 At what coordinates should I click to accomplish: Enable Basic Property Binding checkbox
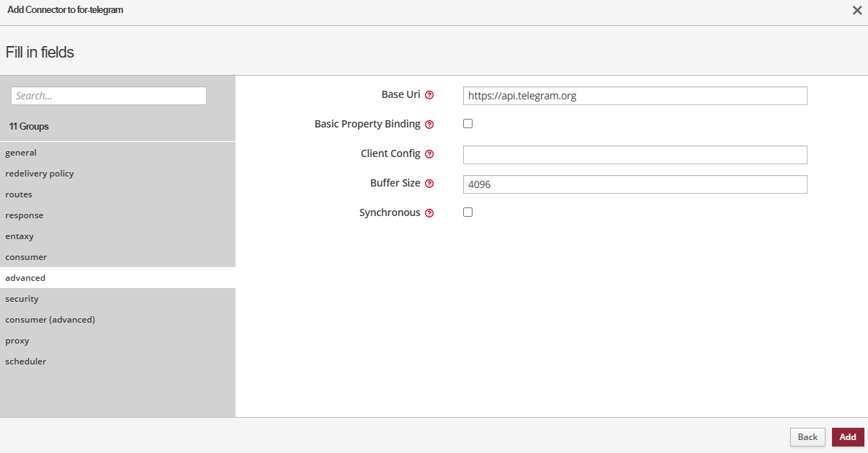[x=467, y=124]
